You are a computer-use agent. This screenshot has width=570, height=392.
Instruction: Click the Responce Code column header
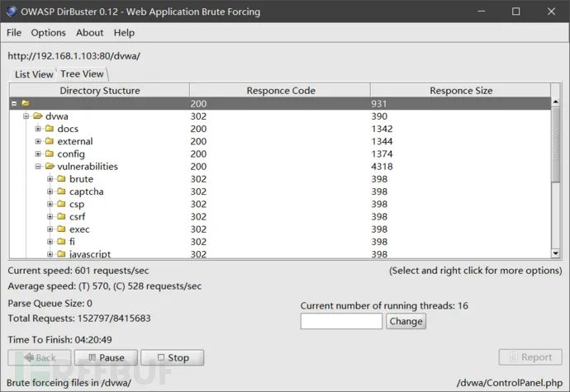(280, 91)
